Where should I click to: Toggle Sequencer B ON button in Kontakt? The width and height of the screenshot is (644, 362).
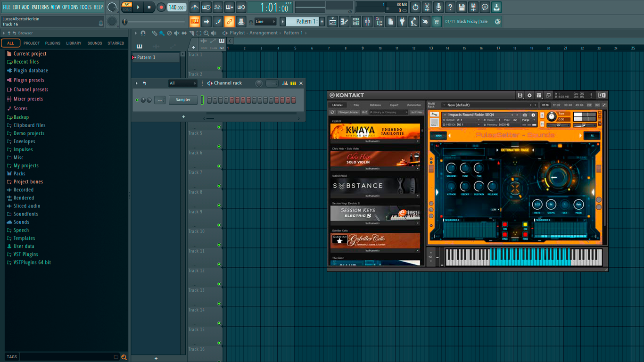(x=525, y=225)
